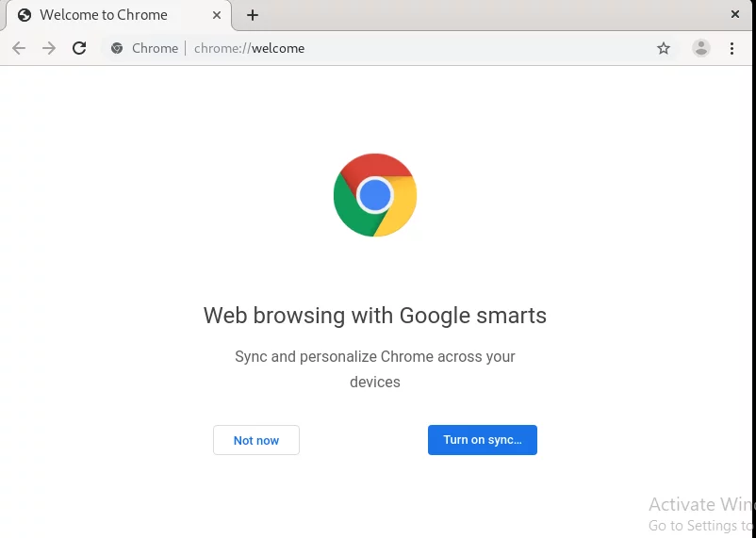Click the large Chrome logo
Viewport: 756px width, 538px height.
374,195
